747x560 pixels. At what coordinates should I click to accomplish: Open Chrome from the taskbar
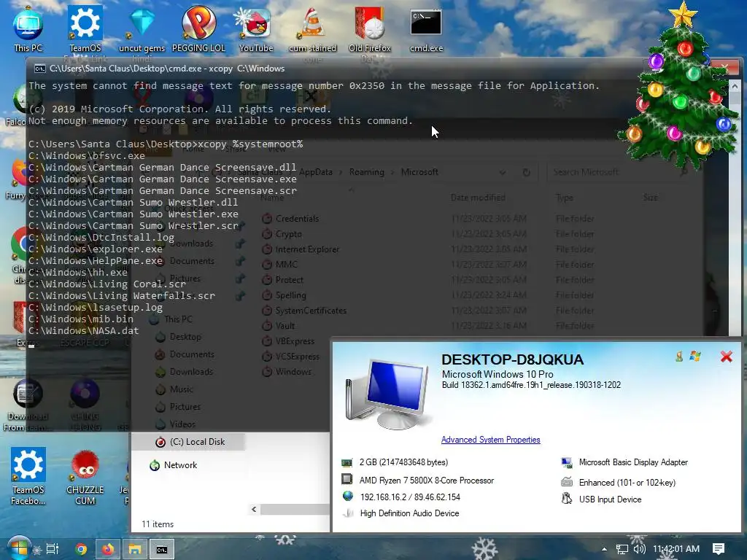[x=81, y=549]
